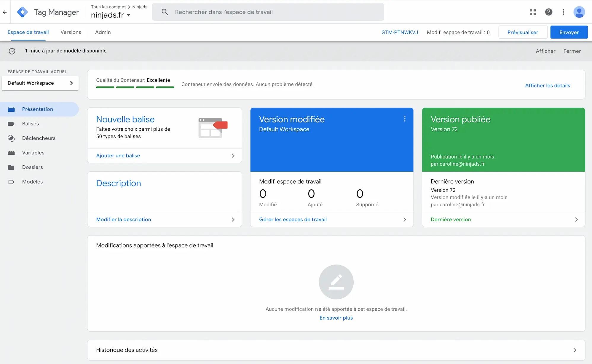The image size is (592, 364).
Task: Click the container quality progress bar
Action: [x=135, y=87]
